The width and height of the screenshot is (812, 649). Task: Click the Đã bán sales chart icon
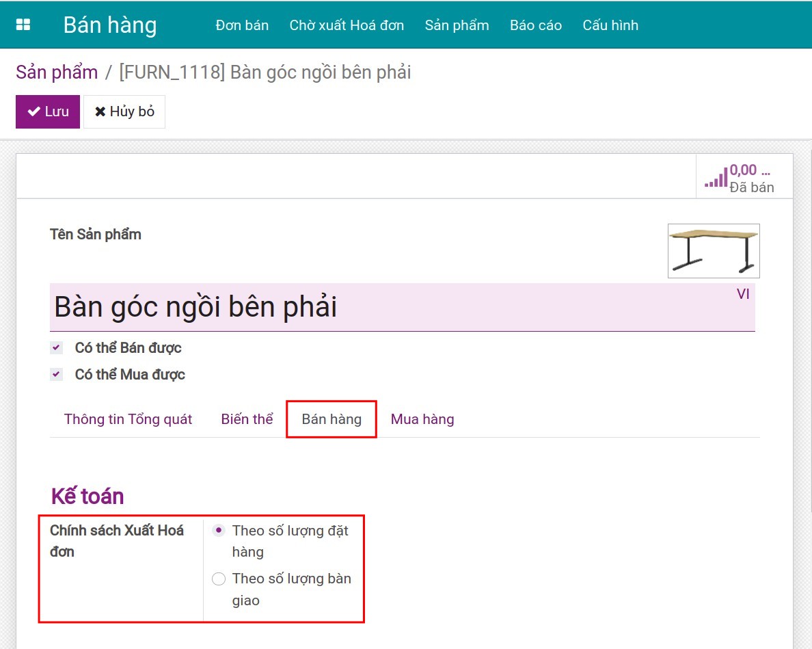pos(716,178)
